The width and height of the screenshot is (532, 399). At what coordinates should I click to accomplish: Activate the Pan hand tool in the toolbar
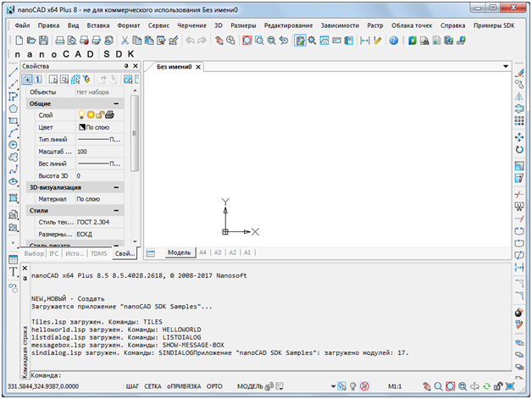click(x=219, y=41)
